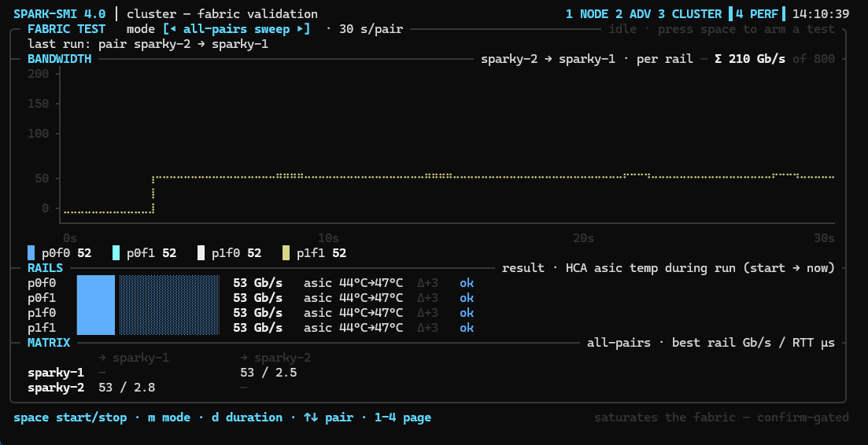Click the Δ+3 delta for rail p1f0
Viewport: 868px width, 445px height.
coord(427,313)
